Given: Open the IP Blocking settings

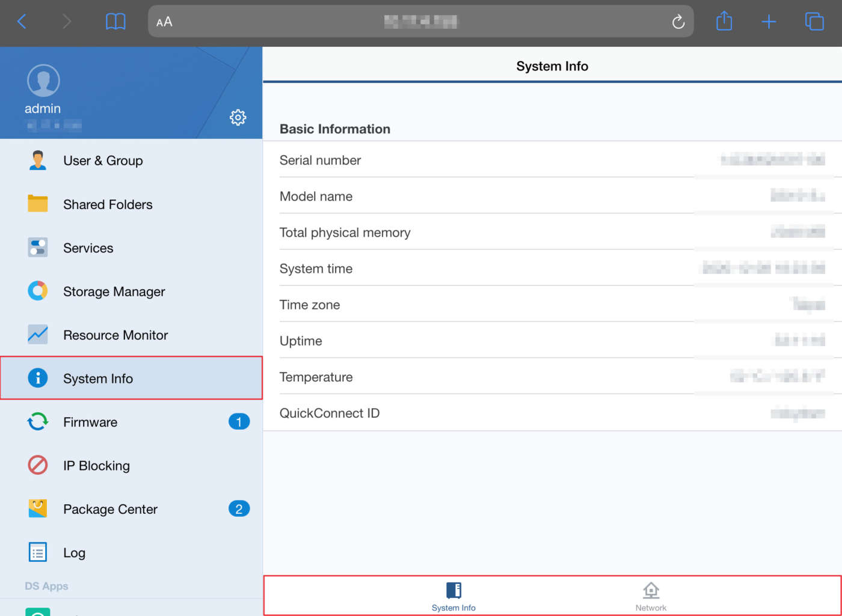Looking at the screenshot, I should (x=96, y=465).
